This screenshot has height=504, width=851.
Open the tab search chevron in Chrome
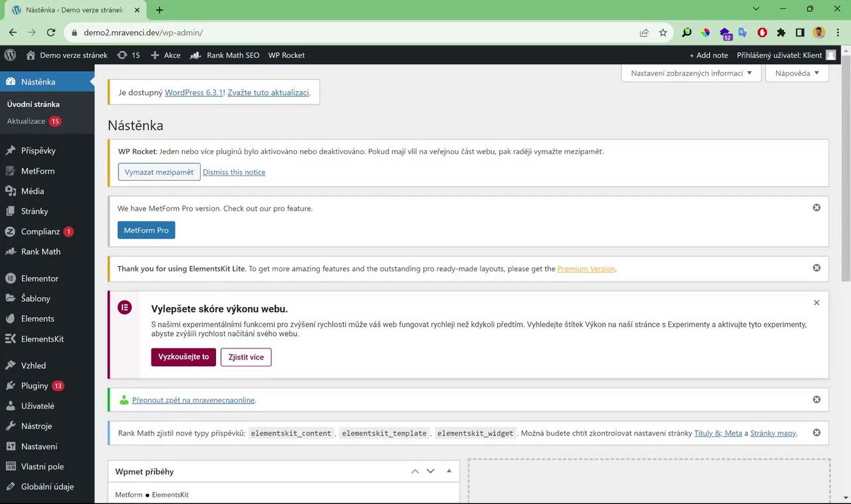pos(756,9)
